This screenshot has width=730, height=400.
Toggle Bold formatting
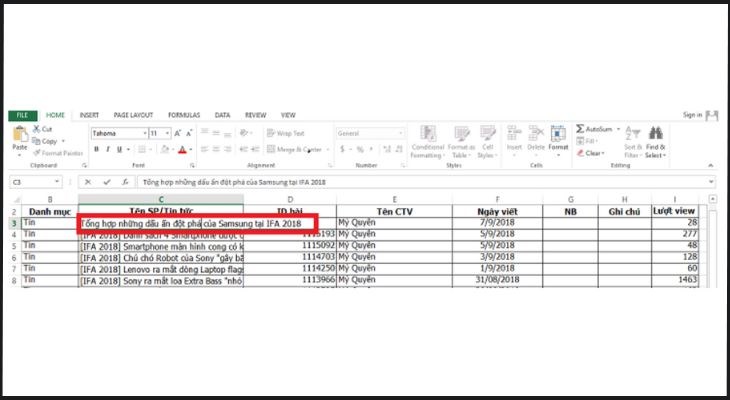tap(96, 149)
